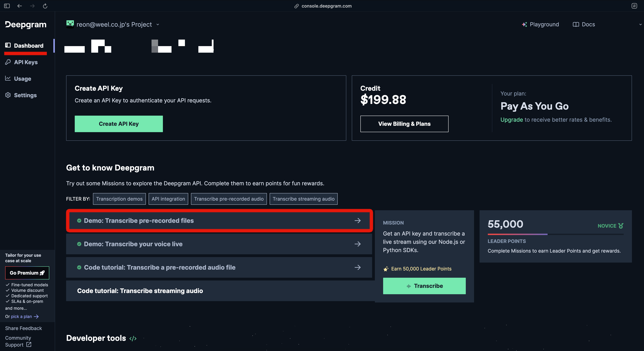Toggle the API integration filter
The image size is (644, 351).
tap(168, 199)
